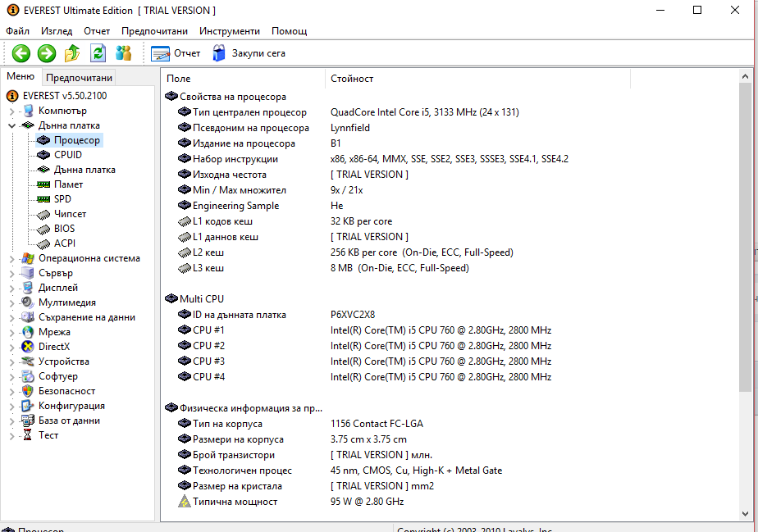This screenshot has height=532, width=758.
Task: Select the L3 кеш row
Action: [x=323, y=268]
